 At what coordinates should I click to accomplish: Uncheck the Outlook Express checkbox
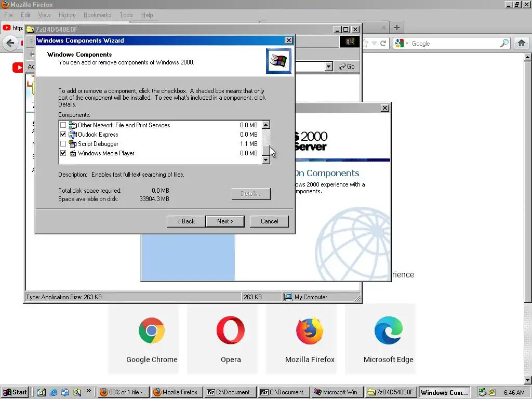(63, 135)
